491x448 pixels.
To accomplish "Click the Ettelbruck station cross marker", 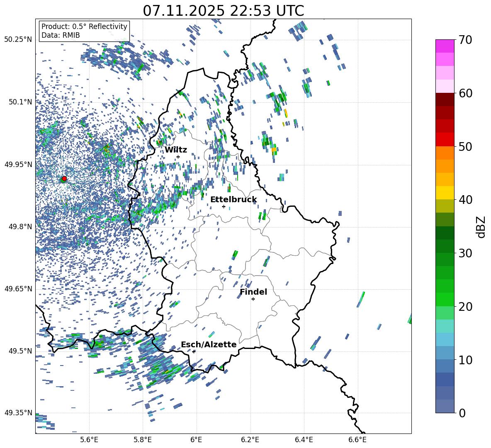I will point(224,206).
